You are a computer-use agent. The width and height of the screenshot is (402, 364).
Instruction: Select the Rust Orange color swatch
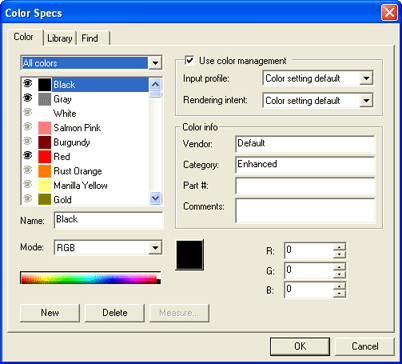pos(44,171)
